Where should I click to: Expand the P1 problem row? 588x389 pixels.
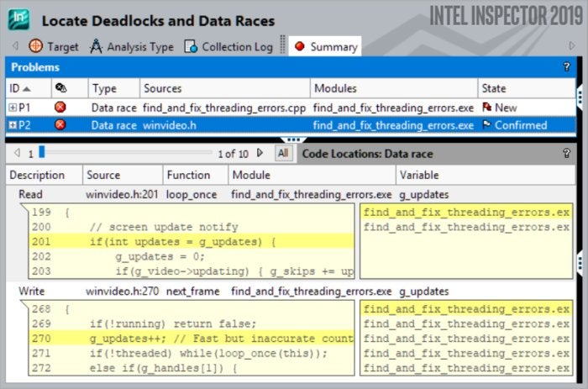click(x=13, y=108)
